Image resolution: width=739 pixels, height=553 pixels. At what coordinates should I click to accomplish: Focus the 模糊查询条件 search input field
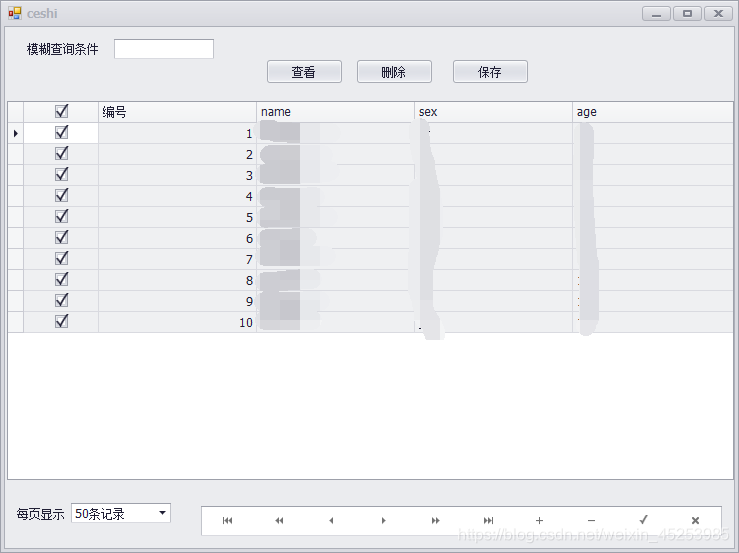[x=164, y=49]
